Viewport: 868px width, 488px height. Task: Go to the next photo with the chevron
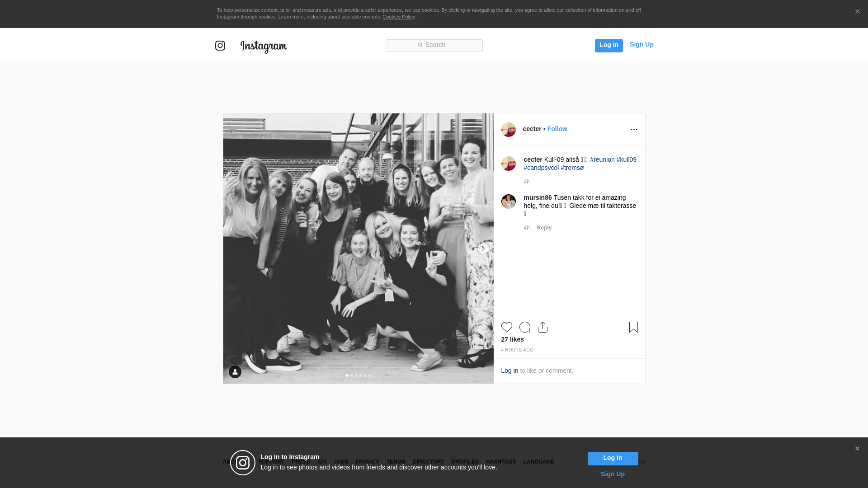tap(483, 249)
